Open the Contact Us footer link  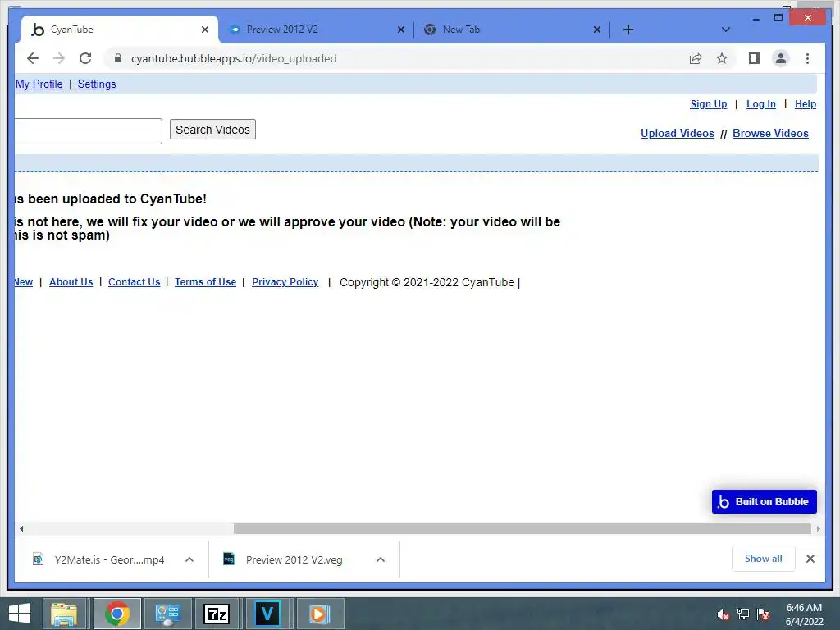click(x=134, y=282)
